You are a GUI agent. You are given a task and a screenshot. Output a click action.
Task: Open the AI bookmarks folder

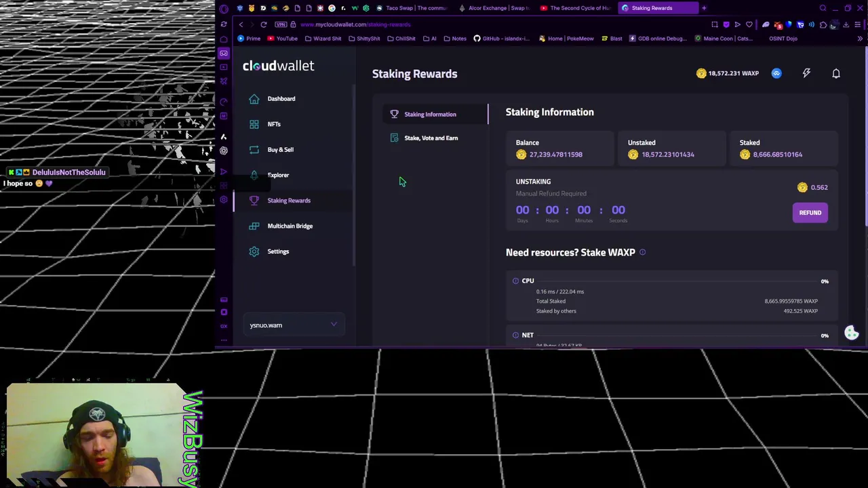[430, 39]
